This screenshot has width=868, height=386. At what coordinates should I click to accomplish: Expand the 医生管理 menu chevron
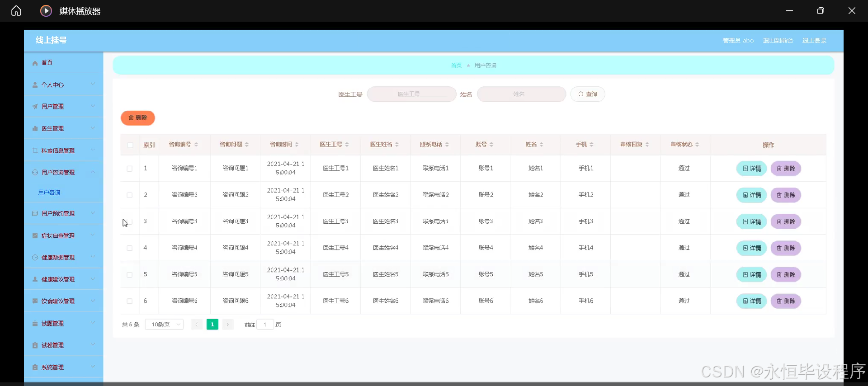point(93,128)
